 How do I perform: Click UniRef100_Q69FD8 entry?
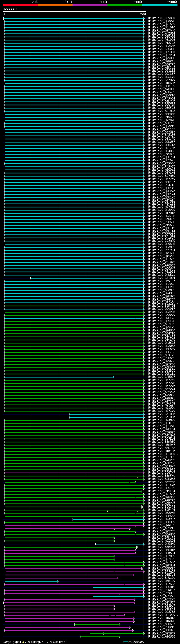161,108
